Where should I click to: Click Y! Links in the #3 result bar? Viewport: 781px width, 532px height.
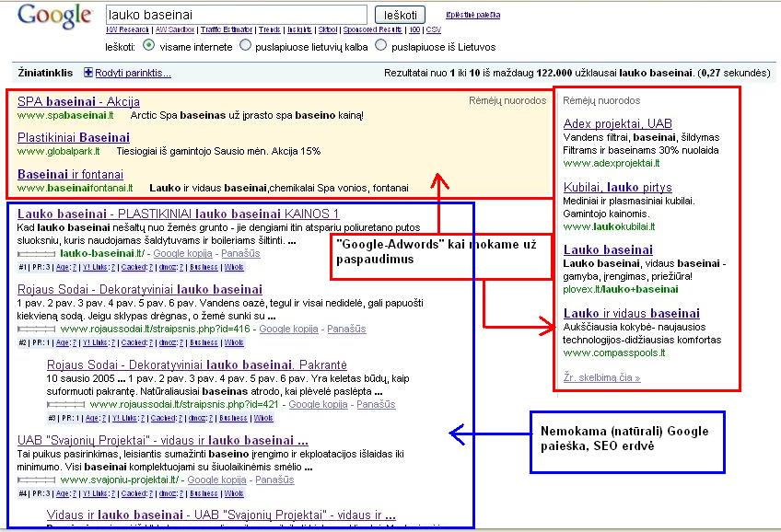click(x=129, y=419)
